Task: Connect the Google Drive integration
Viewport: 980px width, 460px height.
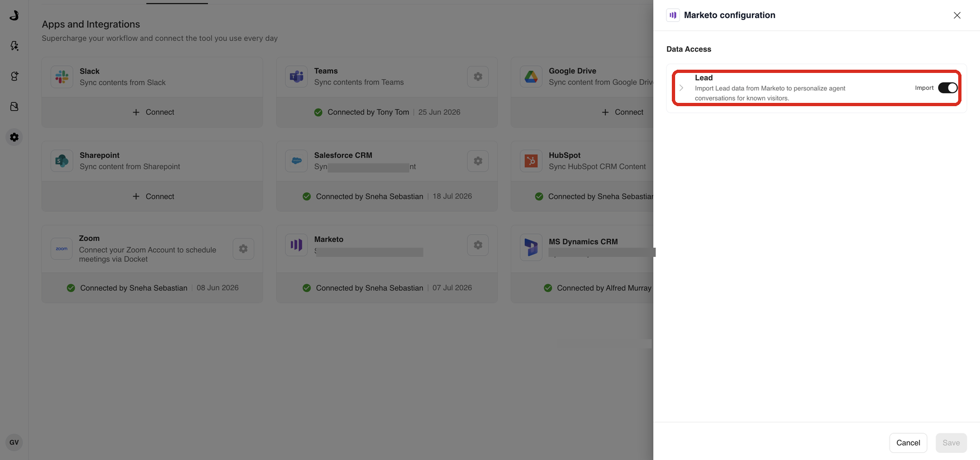Action: click(x=622, y=112)
